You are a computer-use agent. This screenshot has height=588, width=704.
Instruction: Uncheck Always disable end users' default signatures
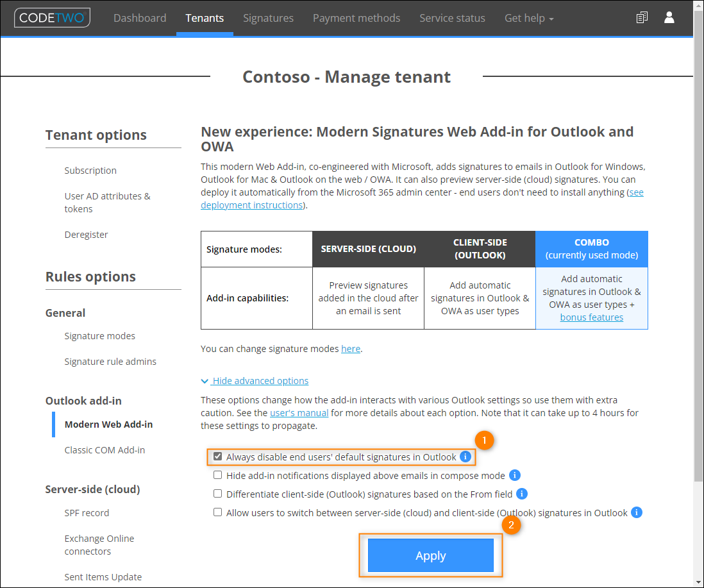tap(218, 457)
